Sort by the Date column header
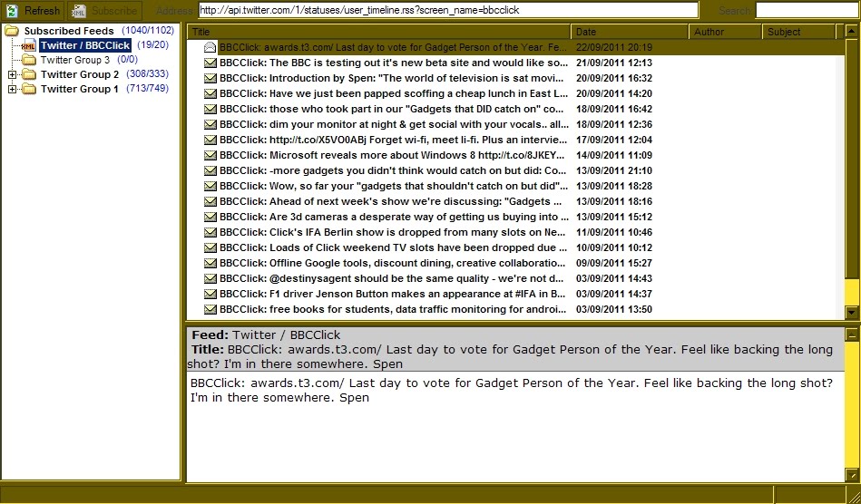This screenshot has height=504, width=861. click(x=630, y=32)
